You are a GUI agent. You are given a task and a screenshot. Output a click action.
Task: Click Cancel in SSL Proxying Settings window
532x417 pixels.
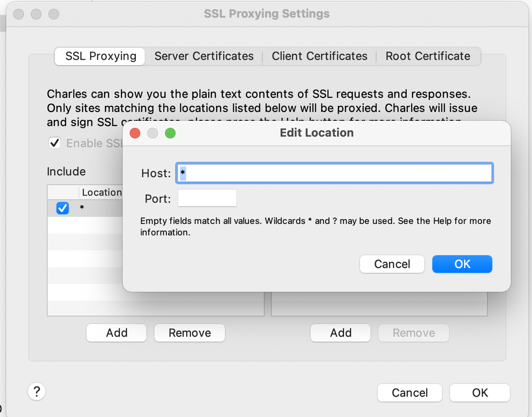coord(410,393)
